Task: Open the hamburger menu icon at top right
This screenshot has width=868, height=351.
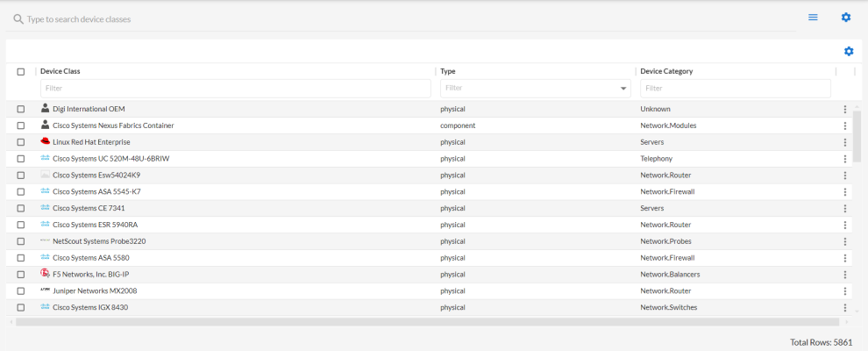Action: click(813, 18)
